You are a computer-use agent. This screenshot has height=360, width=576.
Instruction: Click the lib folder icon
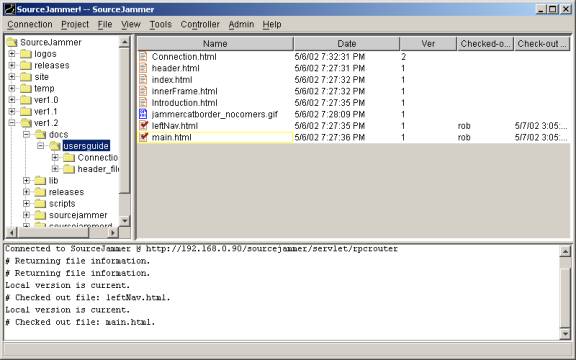point(40,180)
